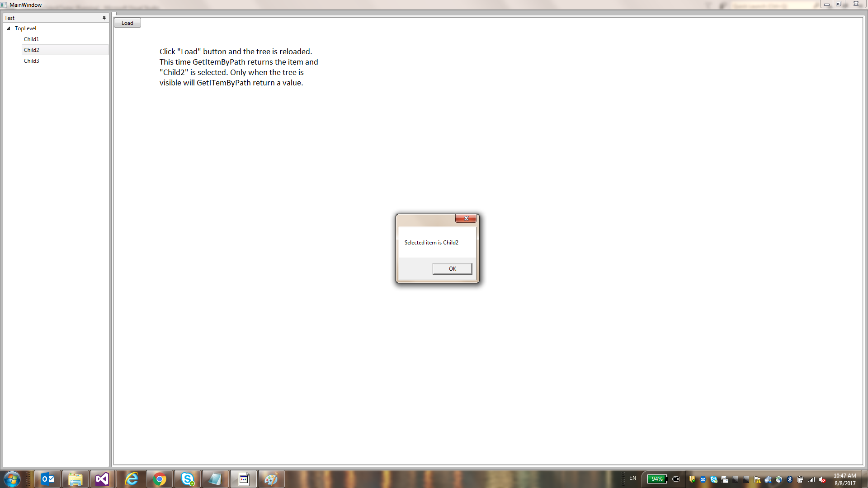
Task: Open Skype from the taskbar
Action: (187, 479)
